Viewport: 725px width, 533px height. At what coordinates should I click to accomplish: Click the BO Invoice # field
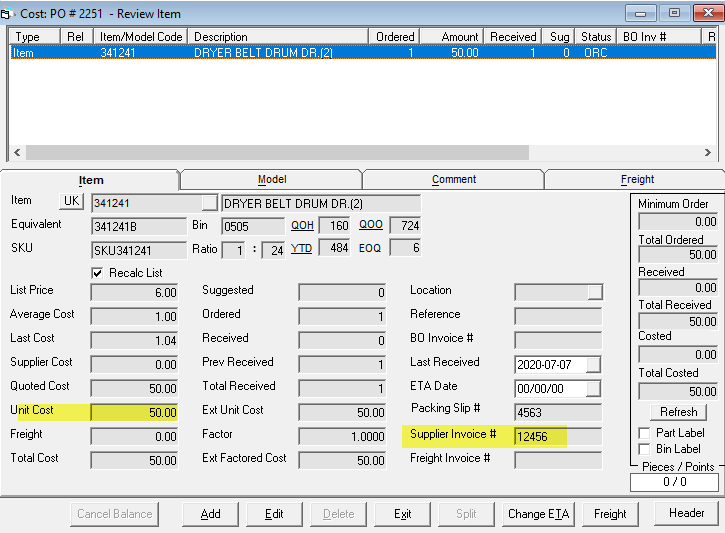(x=558, y=341)
